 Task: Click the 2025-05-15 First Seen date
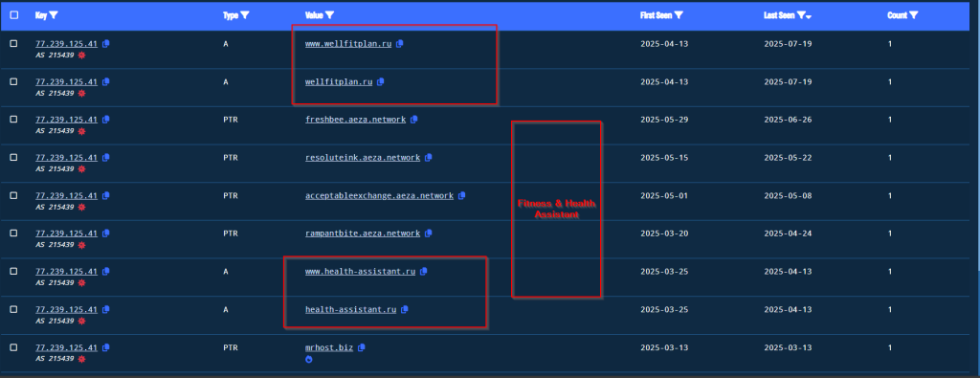point(664,158)
